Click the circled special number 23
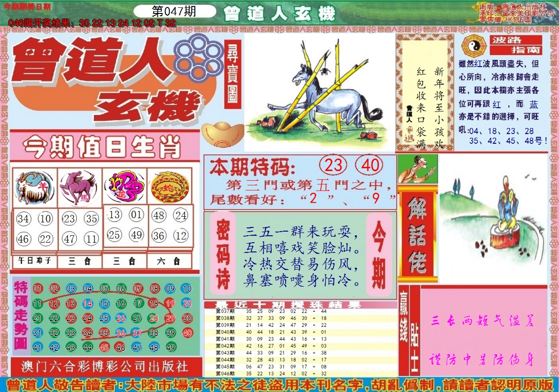Image resolution: width=559 pixels, height=392 pixels. tap(334, 165)
